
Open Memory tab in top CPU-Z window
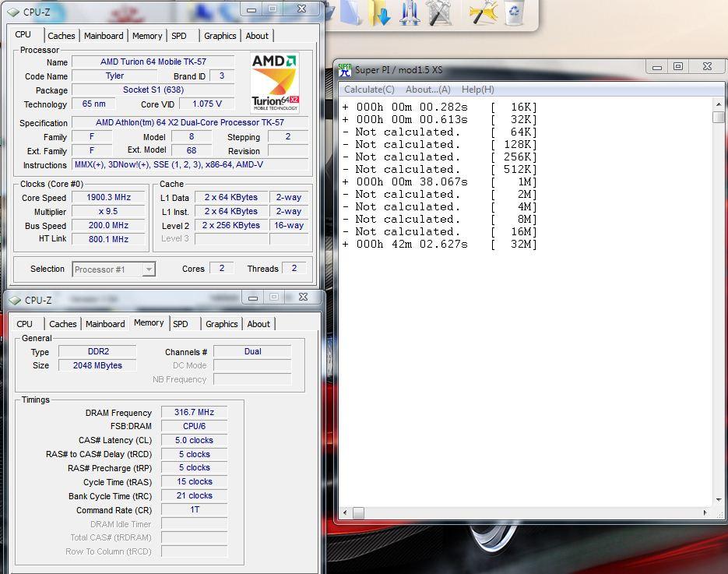pos(147,36)
